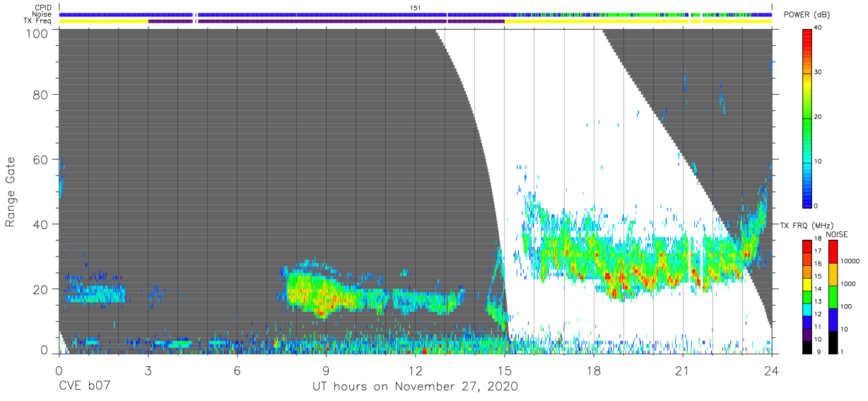This screenshot has width=868, height=401.
Task: Click the UT hours axis tick "18"
Action: [594, 371]
